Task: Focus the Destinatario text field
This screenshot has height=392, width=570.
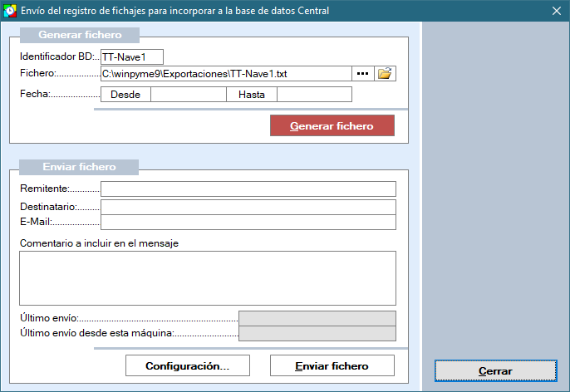Action: point(248,206)
